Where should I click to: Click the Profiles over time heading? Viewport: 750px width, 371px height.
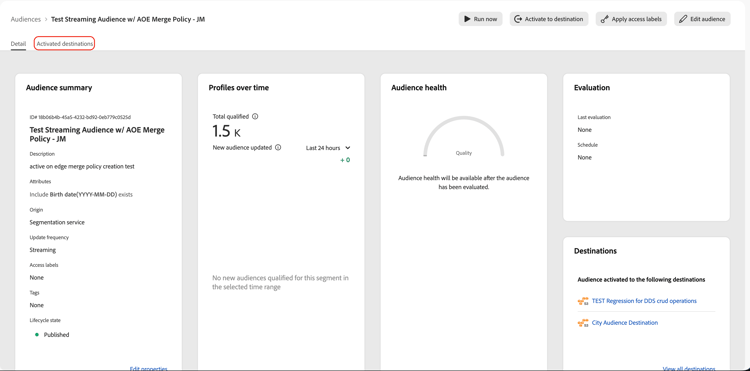point(239,88)
